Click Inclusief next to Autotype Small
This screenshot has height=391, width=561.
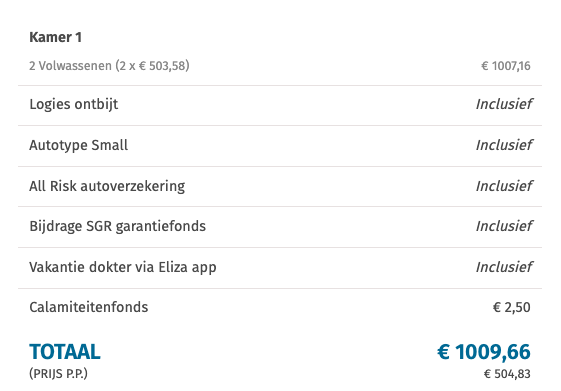[504, 145]
